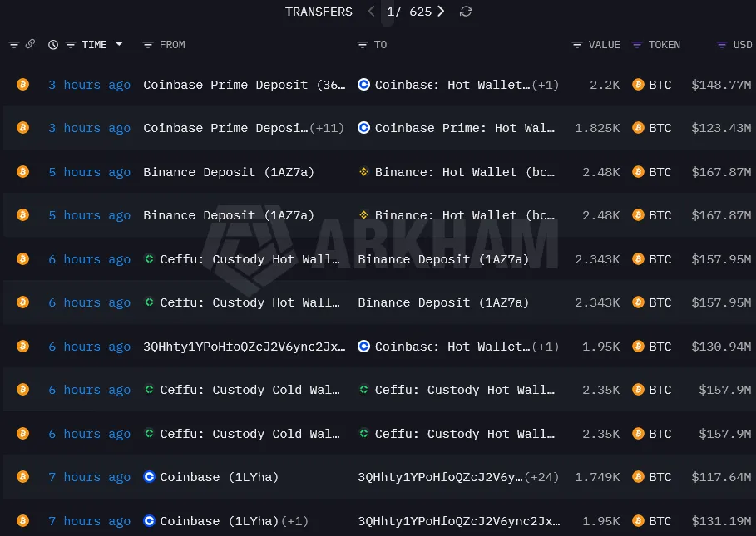756x536 pixels.
Task: Open the VALUE column filter
Action: [x=577, y=45]
